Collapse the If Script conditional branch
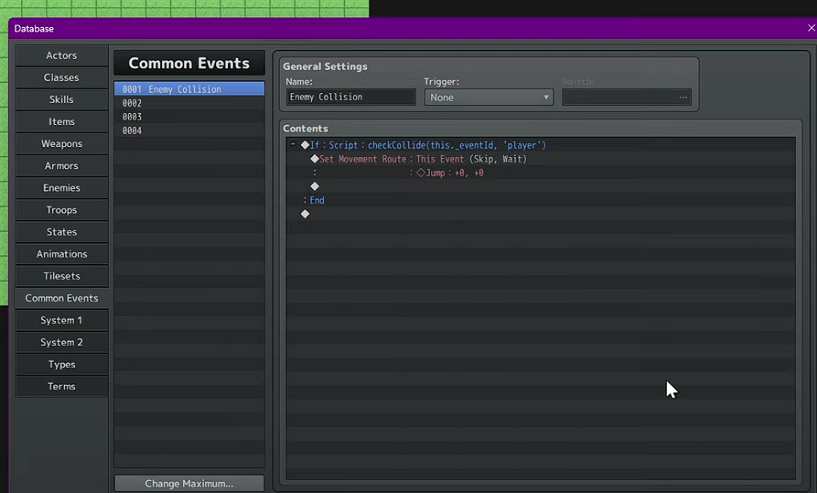The height and width of the screenshot is (493, 817). pyautogui.click(x=293, y=145)
